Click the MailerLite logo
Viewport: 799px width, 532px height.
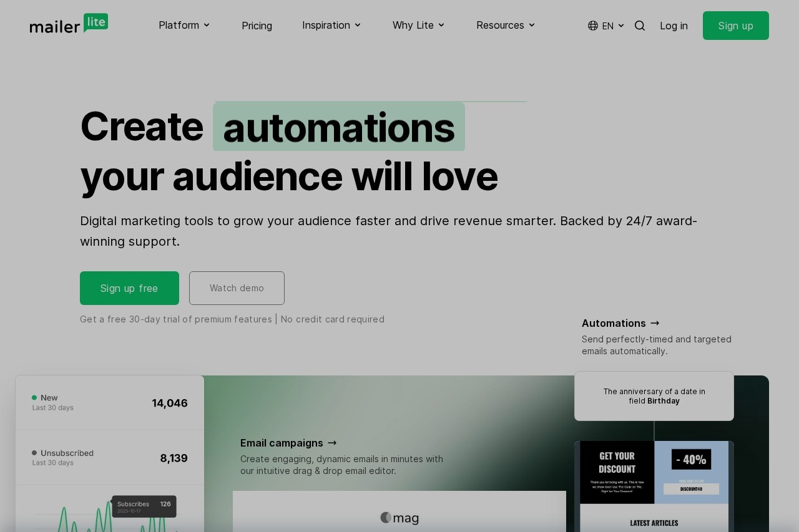pyautogui.click(x=69, y=24)
